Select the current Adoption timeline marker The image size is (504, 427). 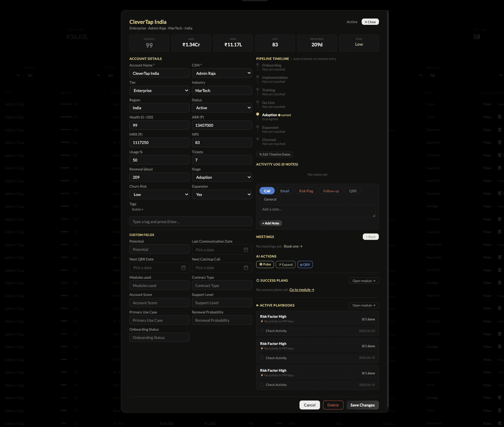(x=258, y=114)
